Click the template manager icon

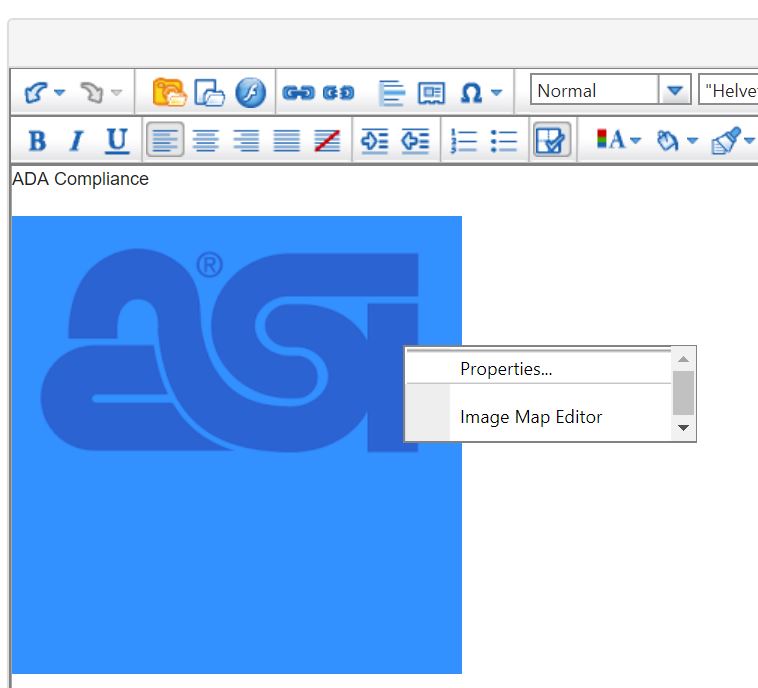pyautogui.click(x=431, y=92)
